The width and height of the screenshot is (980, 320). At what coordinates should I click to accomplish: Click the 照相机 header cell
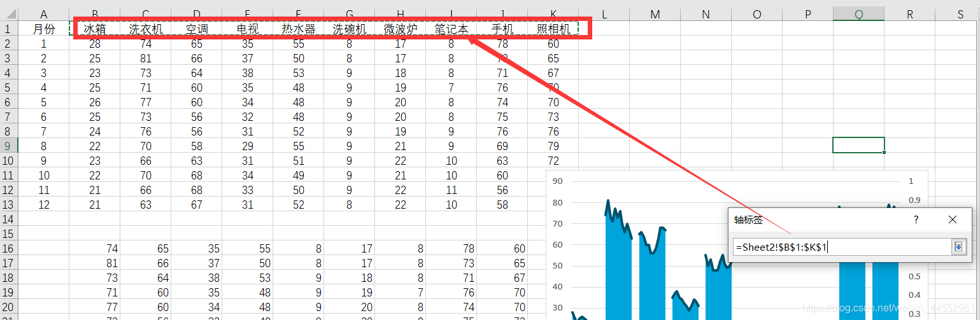(553, 29)
